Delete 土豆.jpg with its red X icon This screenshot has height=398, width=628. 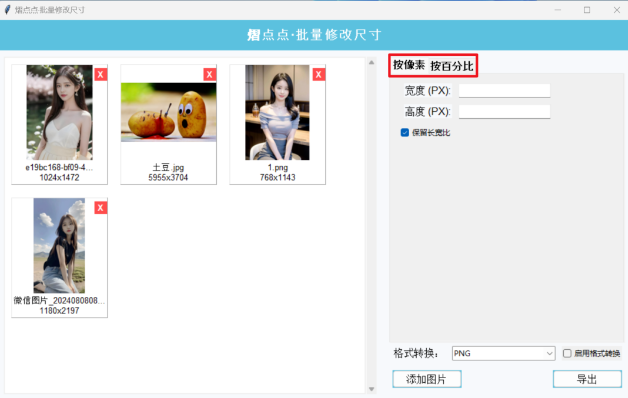(x=209, y=74)
